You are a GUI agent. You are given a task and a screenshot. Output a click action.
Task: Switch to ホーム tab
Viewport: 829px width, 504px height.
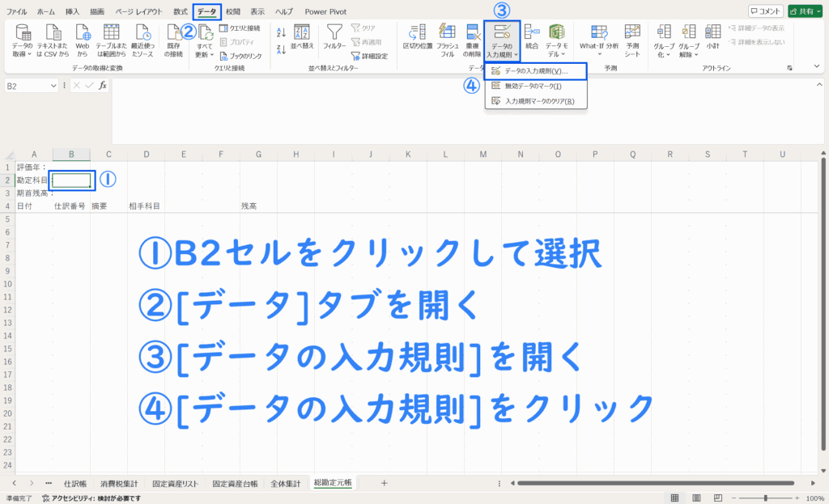(46, 11)
